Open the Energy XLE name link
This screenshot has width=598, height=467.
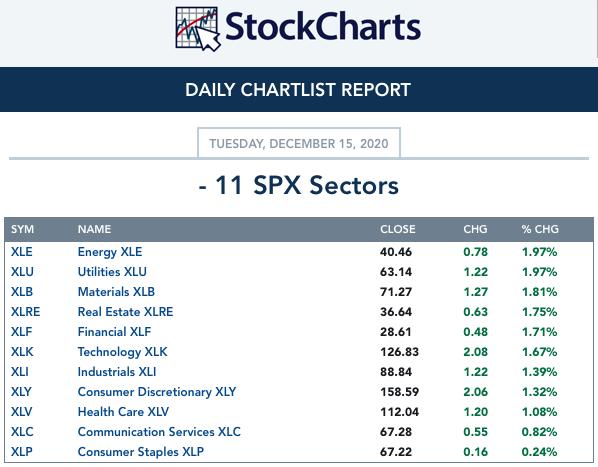110,252
